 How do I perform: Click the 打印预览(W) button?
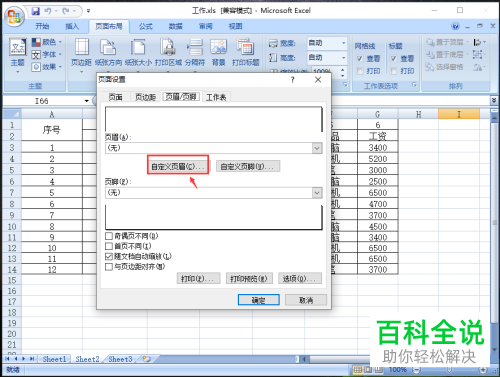pyautogui.click(x=249, y=278)
